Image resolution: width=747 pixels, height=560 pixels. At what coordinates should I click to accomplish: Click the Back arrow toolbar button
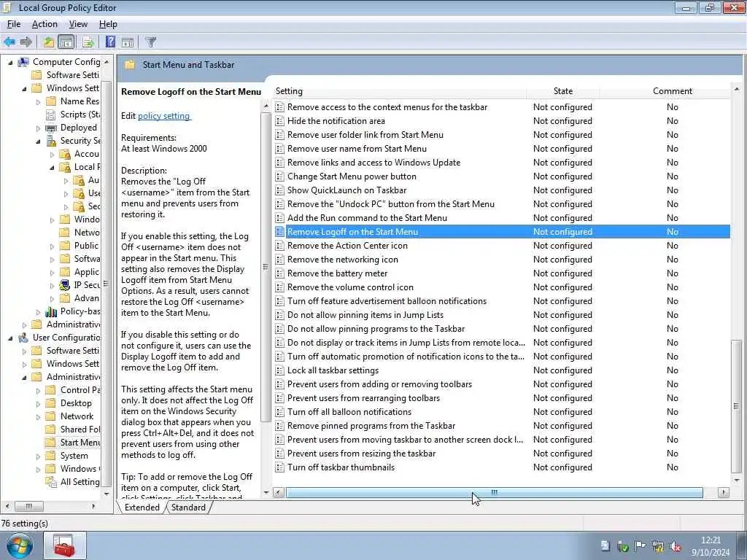click(9, 42)
